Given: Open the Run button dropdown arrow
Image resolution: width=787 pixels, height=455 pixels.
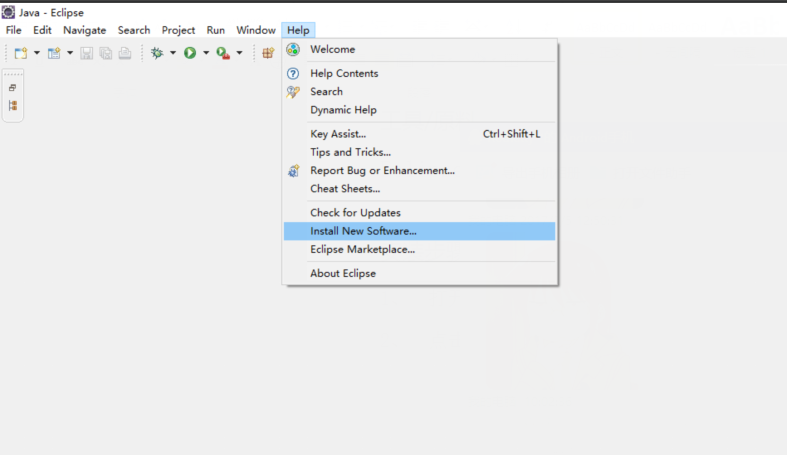Looking at the screenshot, I should [x=206, y=53].
